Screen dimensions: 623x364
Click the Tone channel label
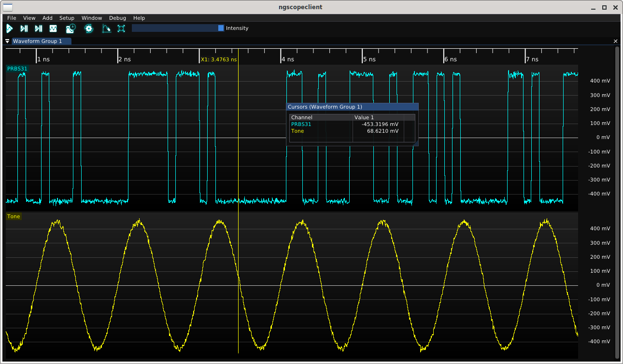[14, 216]
